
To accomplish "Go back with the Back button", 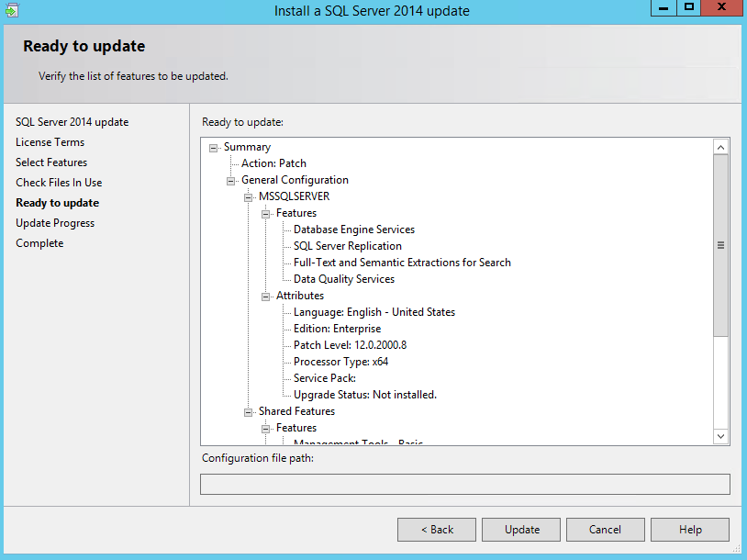I will (437, 530).
